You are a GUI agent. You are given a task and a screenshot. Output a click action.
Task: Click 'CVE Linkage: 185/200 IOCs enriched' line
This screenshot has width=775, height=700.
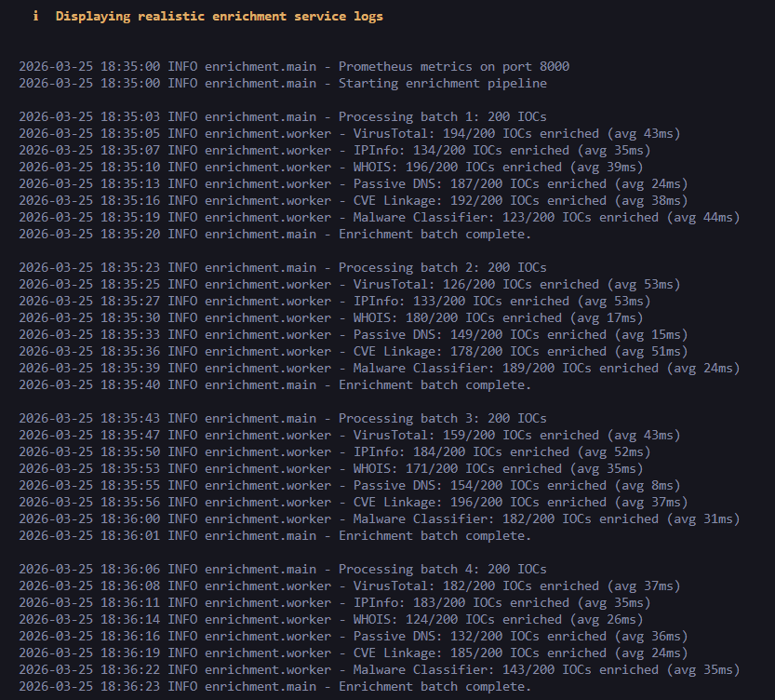pyautogui.click(x=354, y=653)
